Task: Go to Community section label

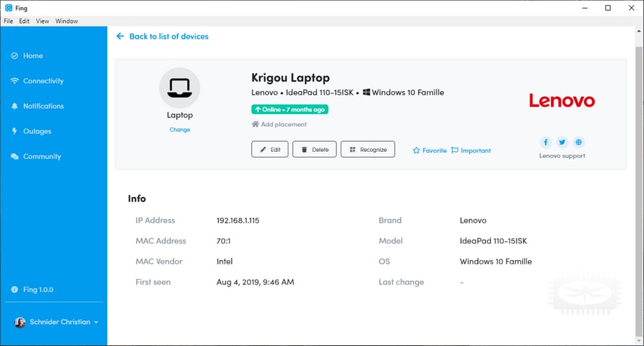Action: coord(42,156)
